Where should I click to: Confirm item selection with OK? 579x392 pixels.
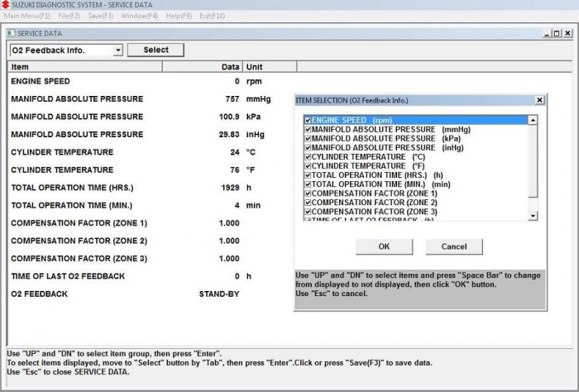pos(384,246)
